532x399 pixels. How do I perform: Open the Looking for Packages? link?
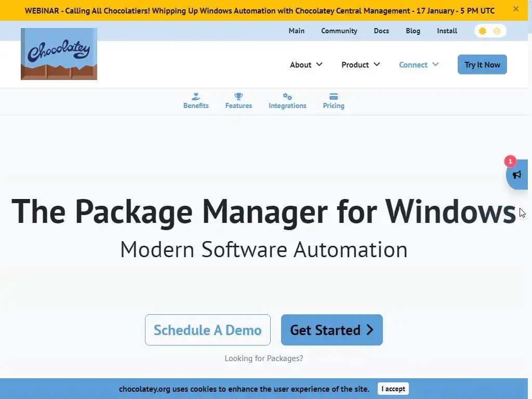tap(263, 358)
